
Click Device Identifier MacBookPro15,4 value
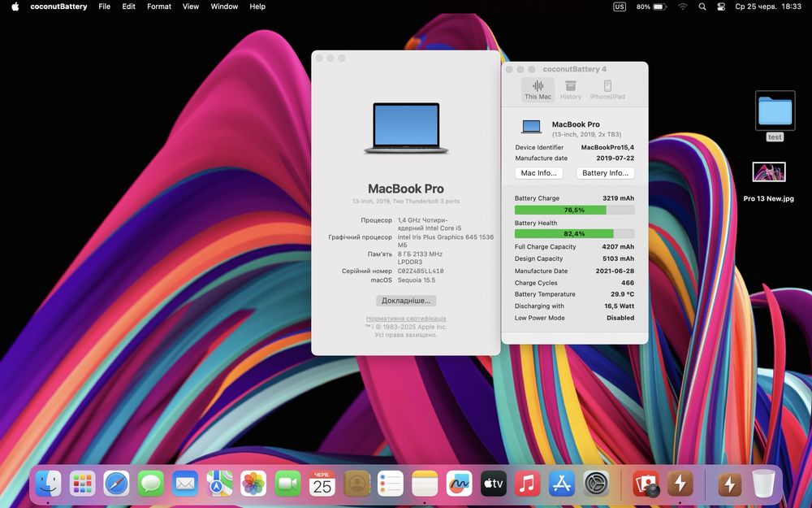[607, 147]
